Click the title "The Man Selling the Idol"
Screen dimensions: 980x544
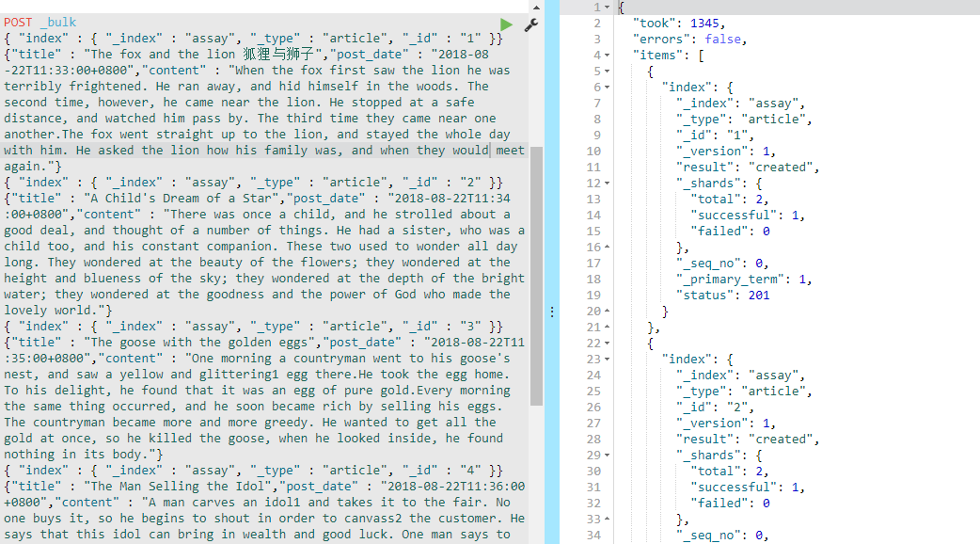coord(178,486)
